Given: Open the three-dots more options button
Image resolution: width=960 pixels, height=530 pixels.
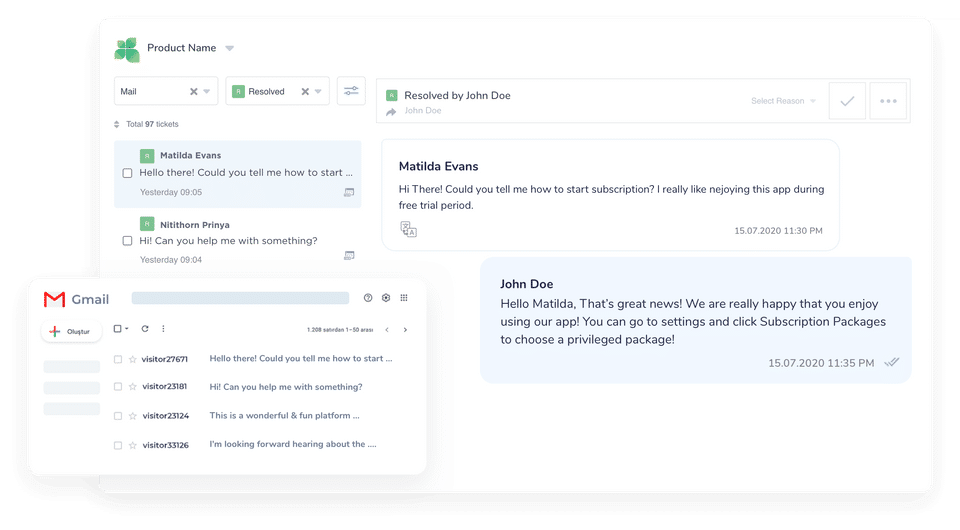Looking at the screenshot, I should [889, 101].
